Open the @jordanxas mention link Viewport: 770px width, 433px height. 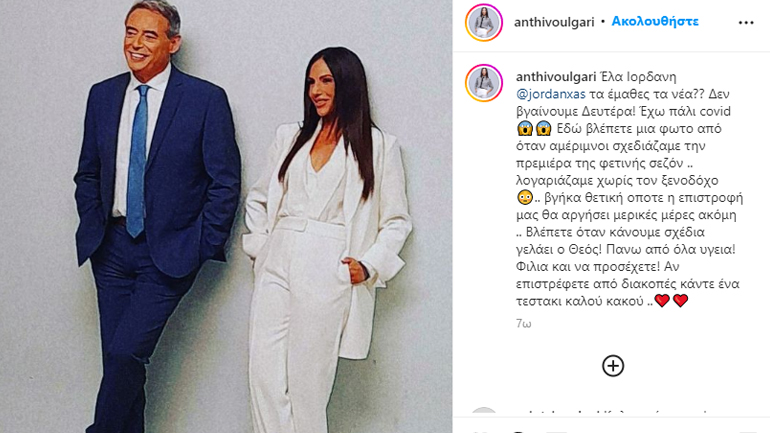(x=550, y=94)
